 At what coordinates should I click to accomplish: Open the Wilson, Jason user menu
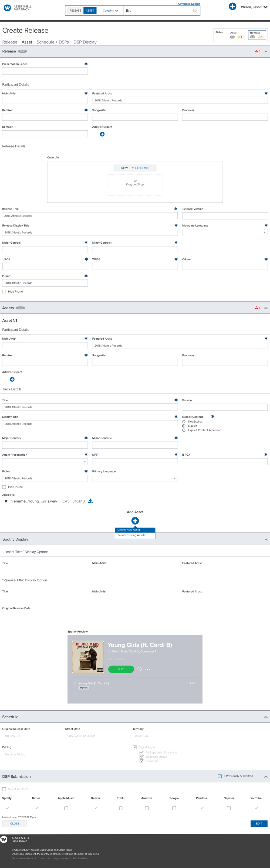pos(254,7)
